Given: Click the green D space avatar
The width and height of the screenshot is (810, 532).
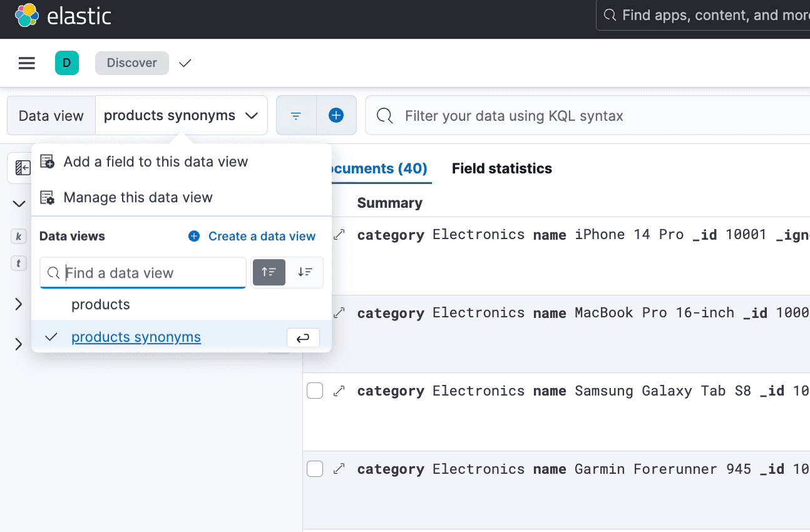Looking at the screenshot, I should click(67, 63).
